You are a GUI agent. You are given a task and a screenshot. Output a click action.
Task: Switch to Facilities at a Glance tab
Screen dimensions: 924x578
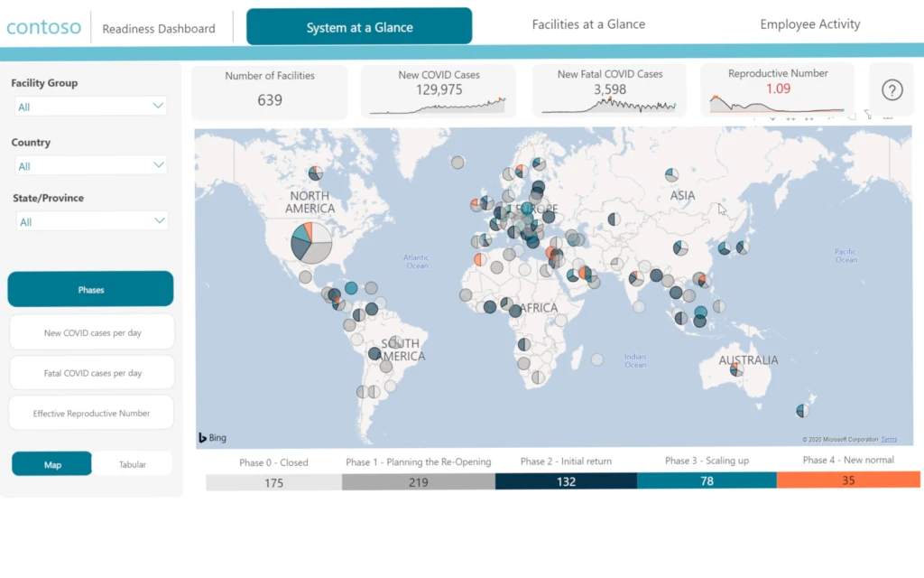pyautogui.click(x=588, y=24)
